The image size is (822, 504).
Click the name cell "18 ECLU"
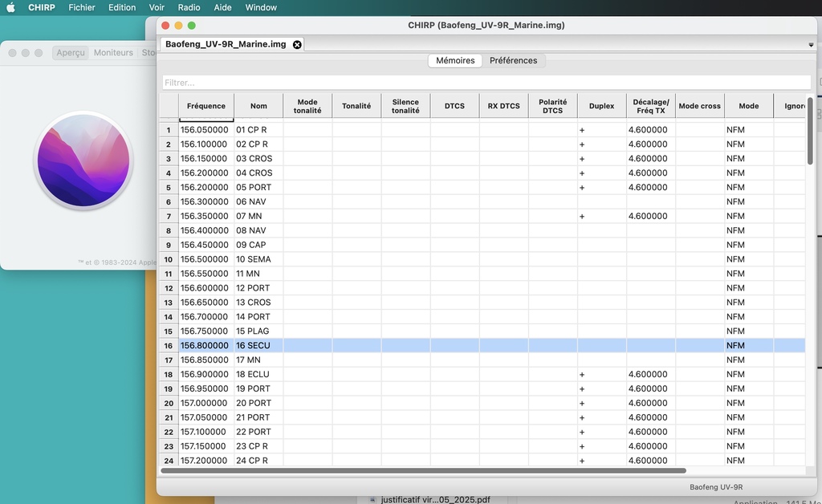click(258, 375)
